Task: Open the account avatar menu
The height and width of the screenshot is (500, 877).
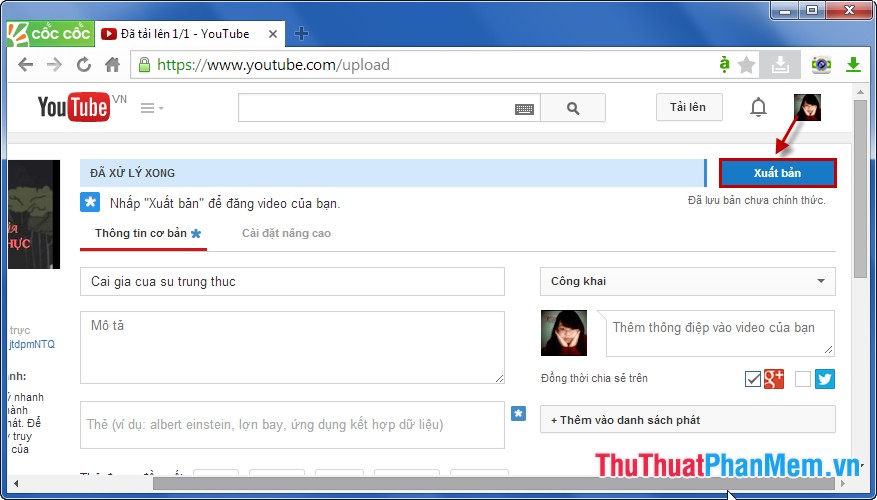Action: pyautogui.click(x=807, y=107)
